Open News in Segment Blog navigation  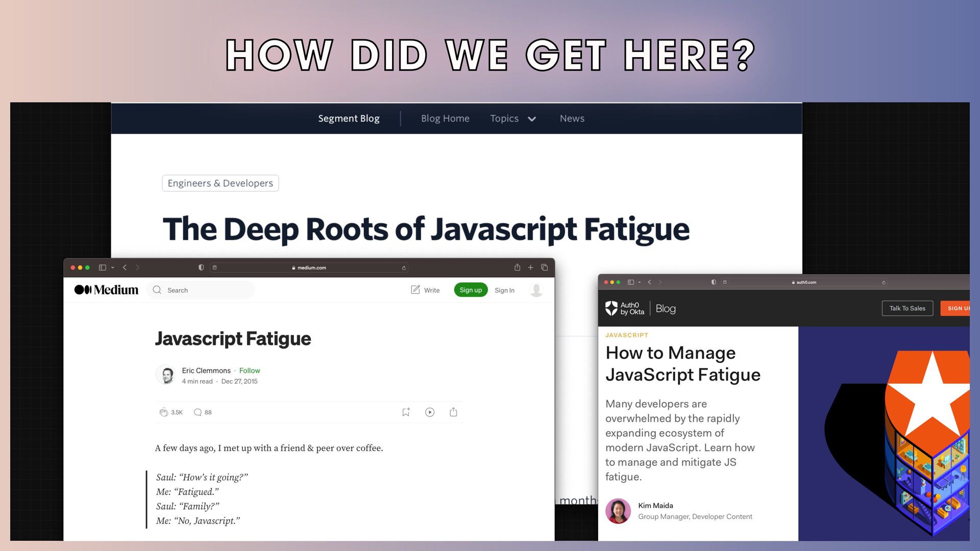coord(572,118)
